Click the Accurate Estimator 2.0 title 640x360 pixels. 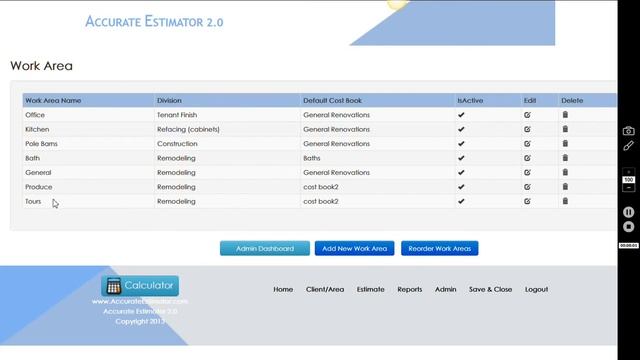pos(154,21)
